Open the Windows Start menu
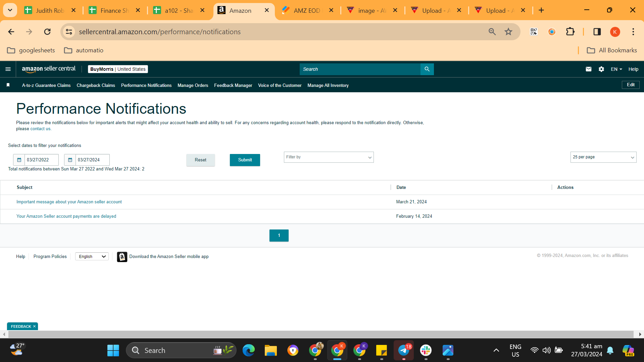 [x=113, y=351]
